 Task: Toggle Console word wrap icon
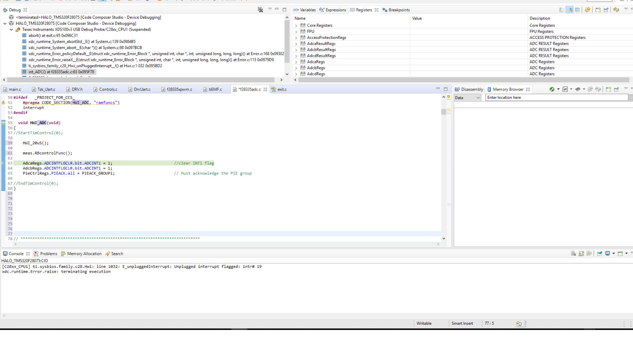pyautogui.click(x=589, y=253)
